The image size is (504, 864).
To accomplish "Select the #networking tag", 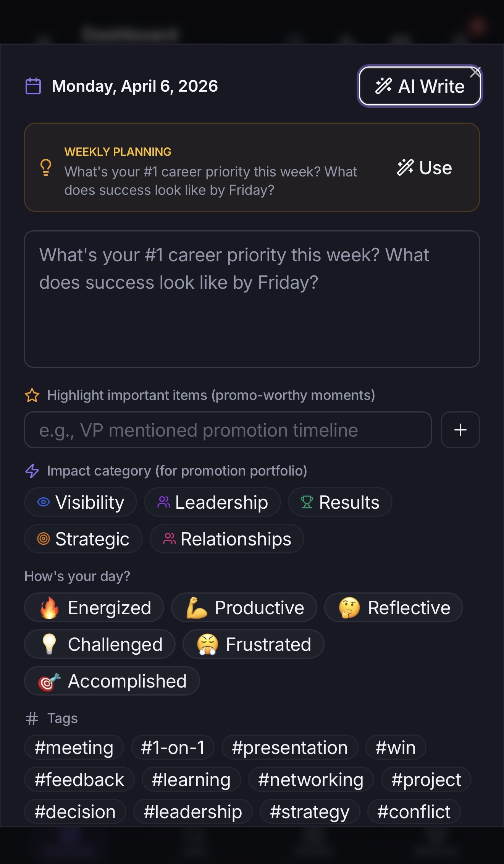I will point(310,779).
